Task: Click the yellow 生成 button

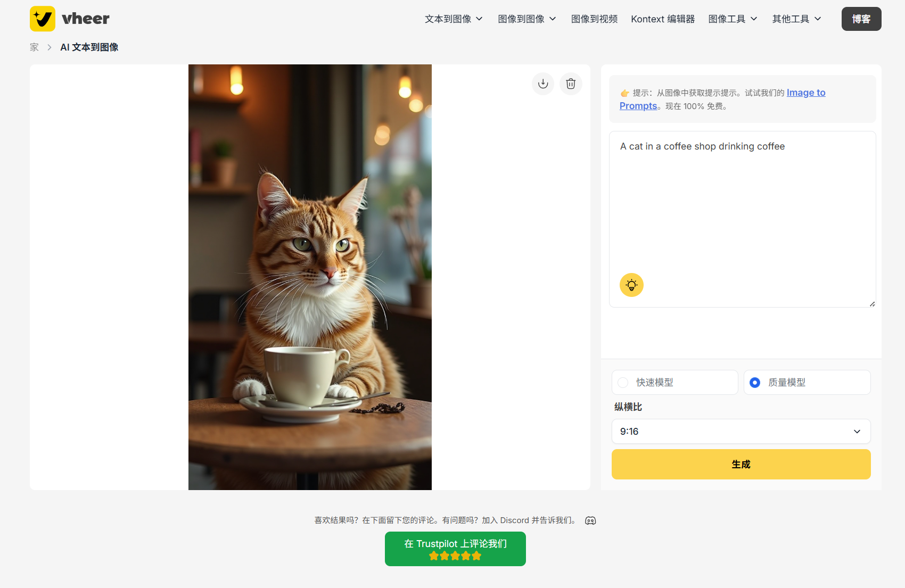Action: (741, 464)
